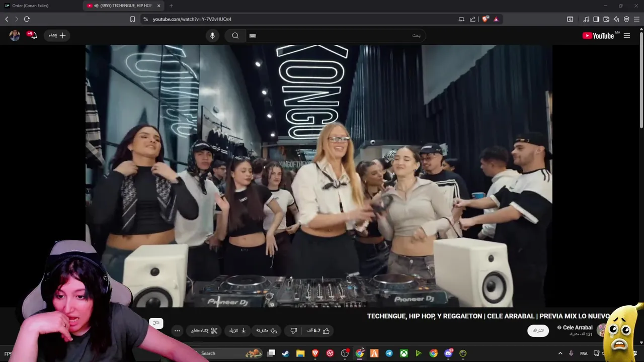Open Task View on the taskbar
The height and width of the screenshot is (362, 644).
pos(271,353)
